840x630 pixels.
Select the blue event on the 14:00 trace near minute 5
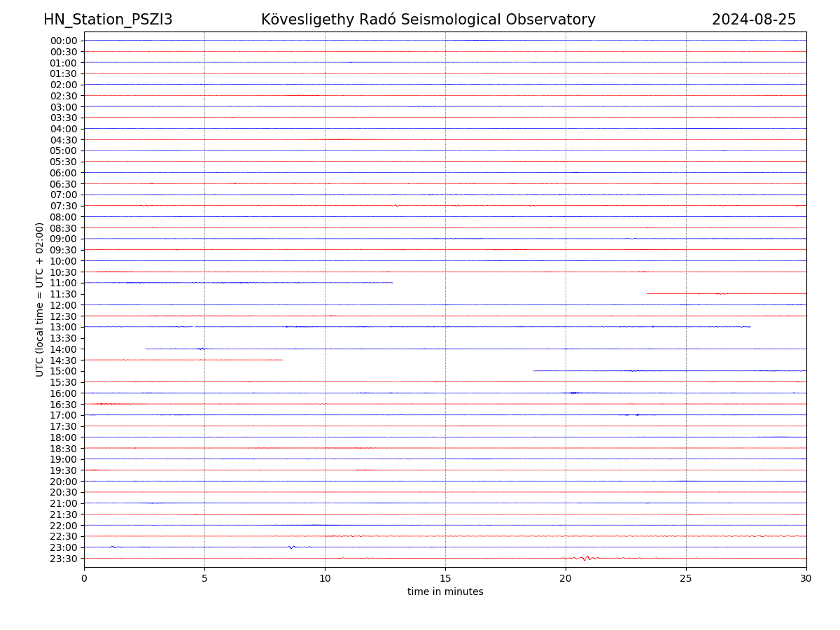(x=201, y=348)
